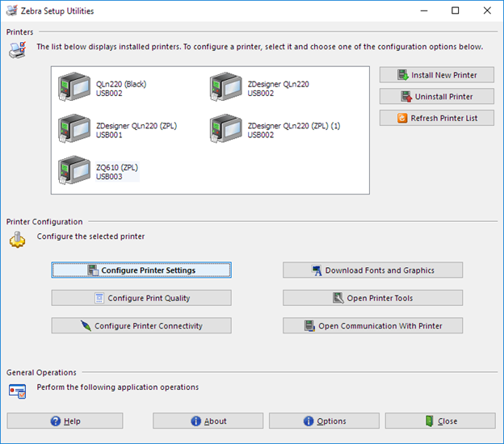Open Configure Printer Settings
This screenshot has width=504, height=444.
pyautogui.click(x=141, y=270)
